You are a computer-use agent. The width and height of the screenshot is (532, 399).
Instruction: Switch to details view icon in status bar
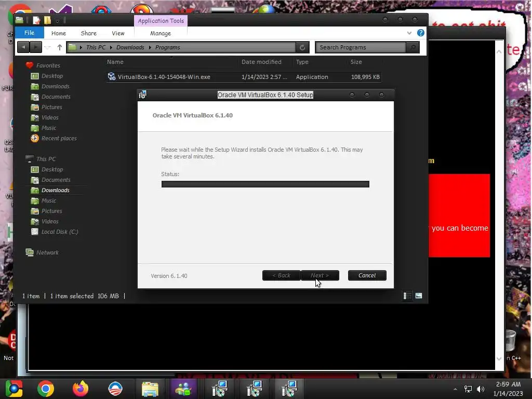click(x=407, y=296)
